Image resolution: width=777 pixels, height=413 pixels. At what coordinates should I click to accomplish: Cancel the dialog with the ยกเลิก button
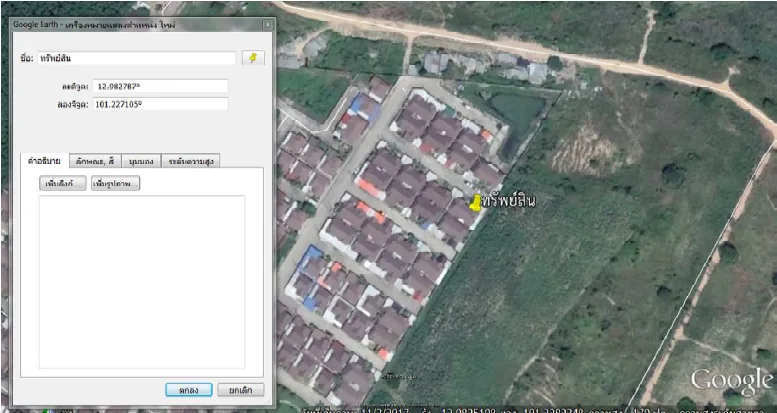pos(241,390)
